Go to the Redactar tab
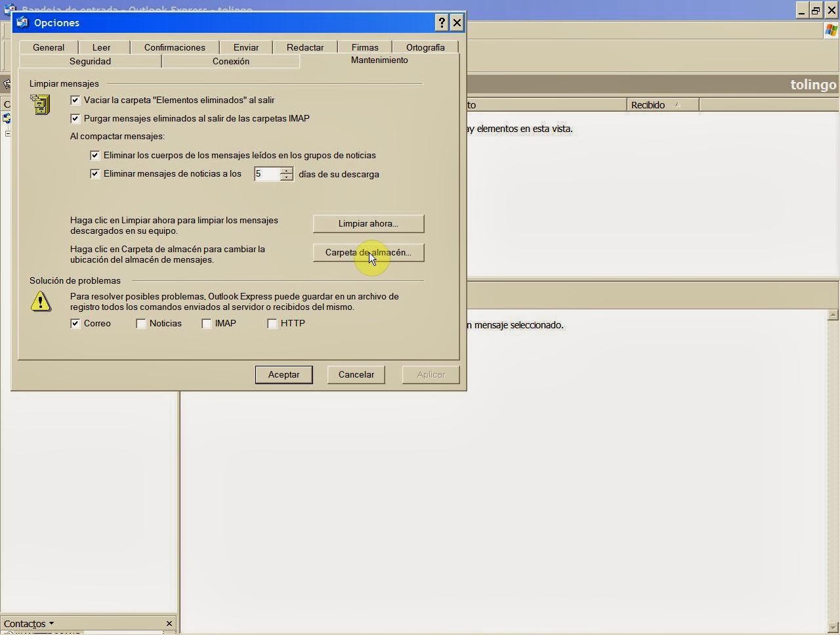This screenshot has width=840, height=635. pyautogui.click(x=305, y=47)
